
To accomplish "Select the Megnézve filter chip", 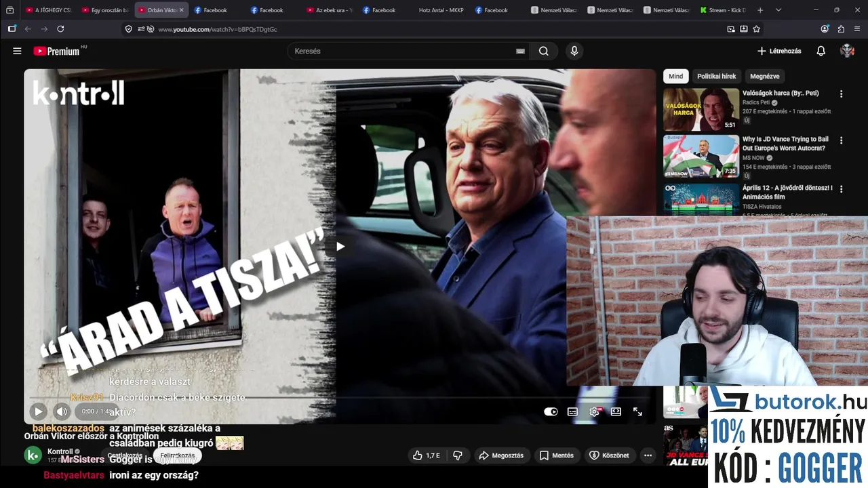I will (764, 76).
